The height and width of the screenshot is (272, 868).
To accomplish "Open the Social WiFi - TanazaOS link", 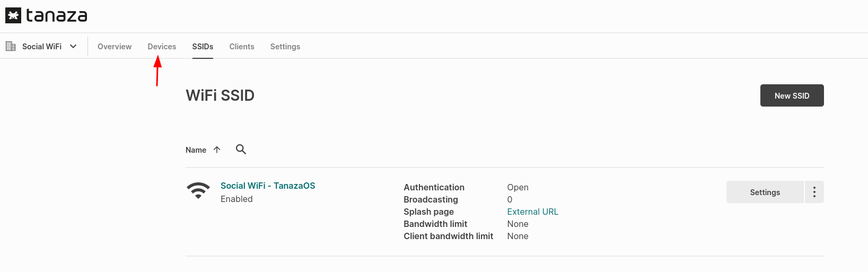I will [268, 186].
